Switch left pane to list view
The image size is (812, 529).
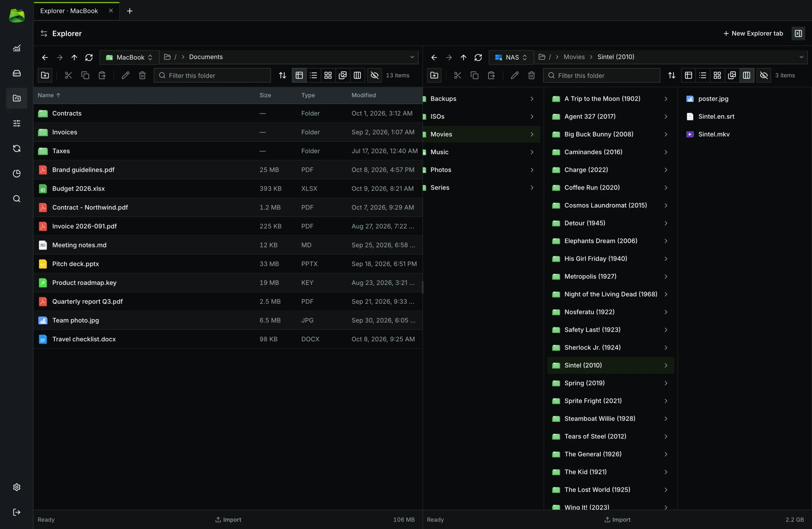tap(314, 75)
